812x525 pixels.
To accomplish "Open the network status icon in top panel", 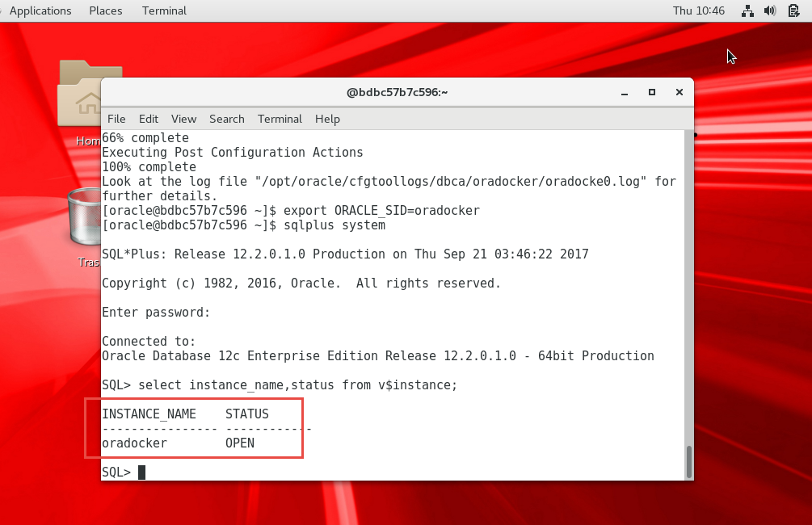I will 747,10.
